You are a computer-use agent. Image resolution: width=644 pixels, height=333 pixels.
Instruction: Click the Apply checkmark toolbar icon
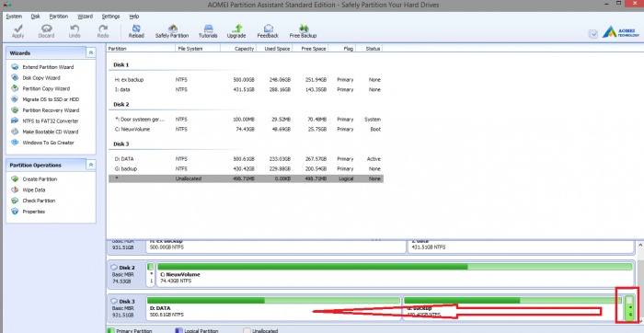pos(17,31)
